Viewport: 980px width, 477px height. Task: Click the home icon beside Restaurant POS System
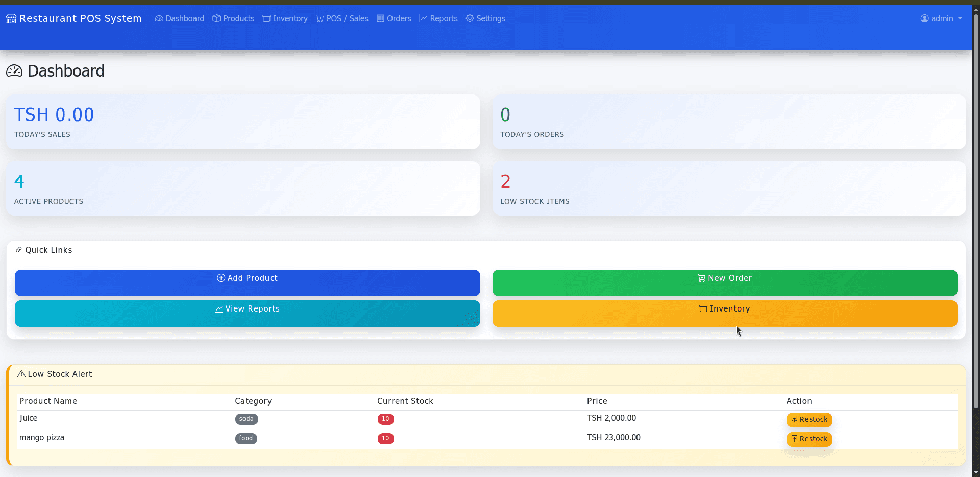pos(10,18)
